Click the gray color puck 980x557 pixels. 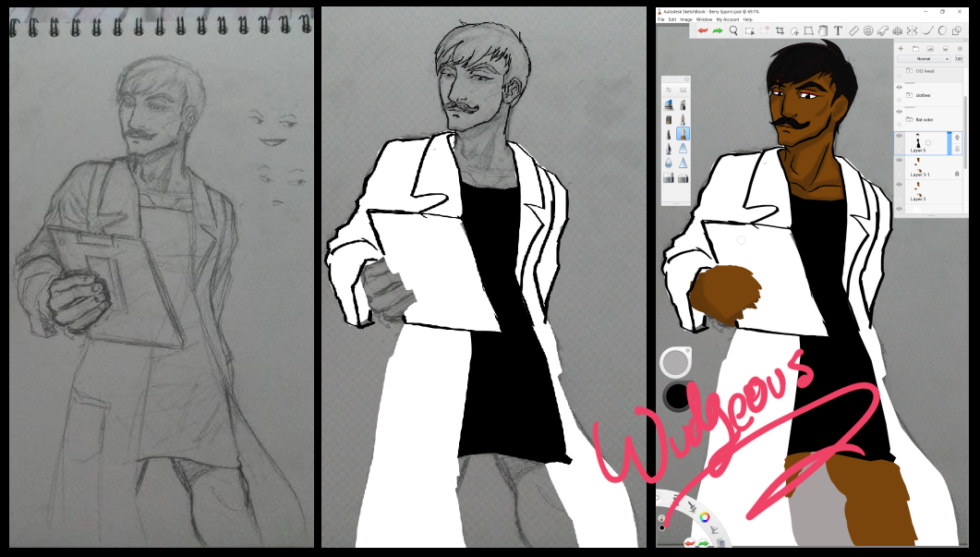[x=675, y=363]
